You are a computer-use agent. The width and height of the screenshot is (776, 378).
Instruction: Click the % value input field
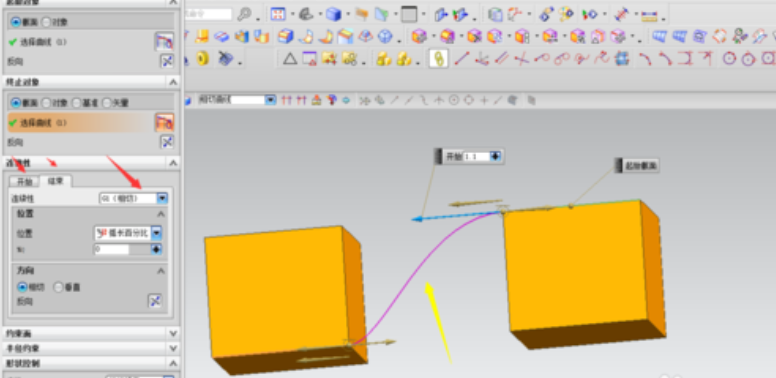point(112,249)
